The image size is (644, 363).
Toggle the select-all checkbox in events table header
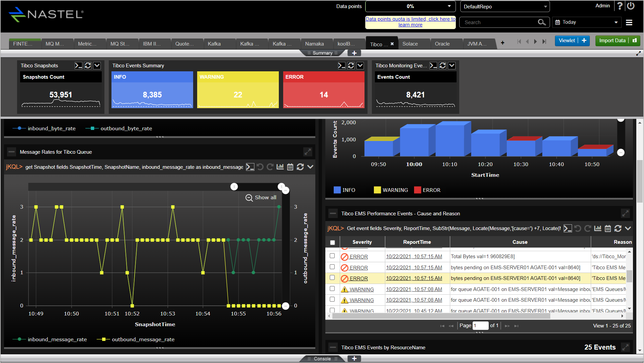pos(332,242)
